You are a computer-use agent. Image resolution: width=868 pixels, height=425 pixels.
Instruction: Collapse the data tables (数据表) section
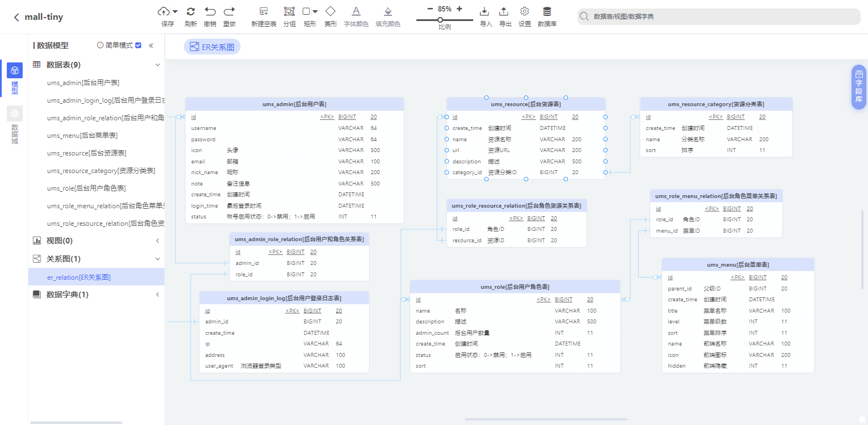[158, 65]
